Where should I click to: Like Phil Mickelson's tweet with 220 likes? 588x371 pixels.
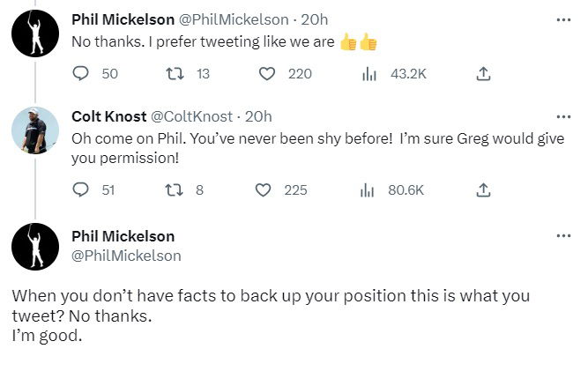268,74
